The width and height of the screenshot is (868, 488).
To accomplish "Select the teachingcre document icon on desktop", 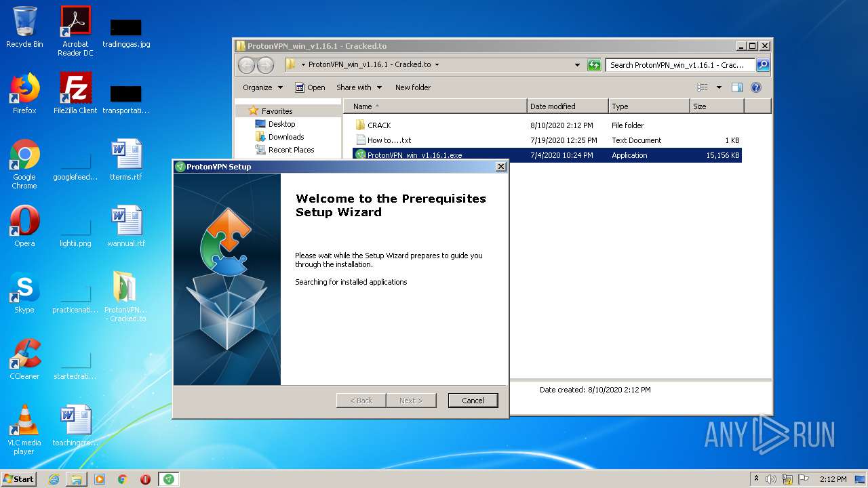I will 75,426.
